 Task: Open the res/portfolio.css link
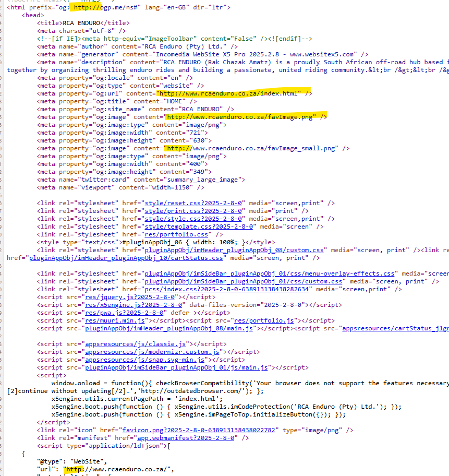coord(176,235)
